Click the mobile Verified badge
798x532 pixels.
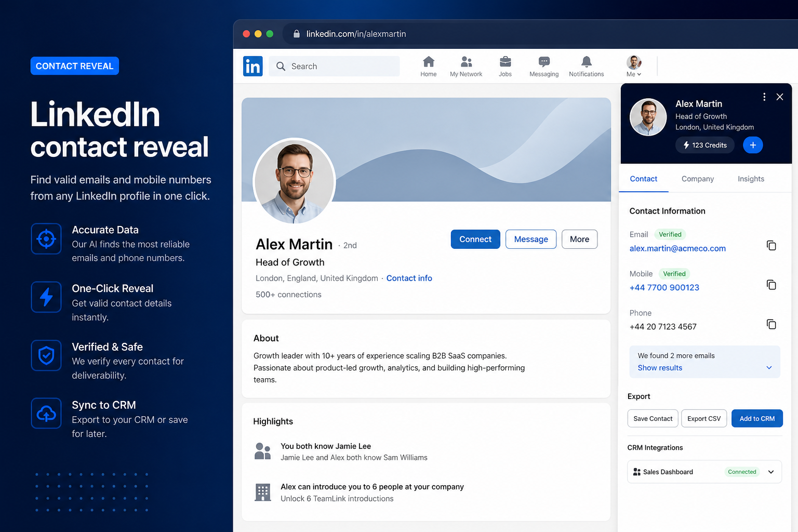point(674,274)
